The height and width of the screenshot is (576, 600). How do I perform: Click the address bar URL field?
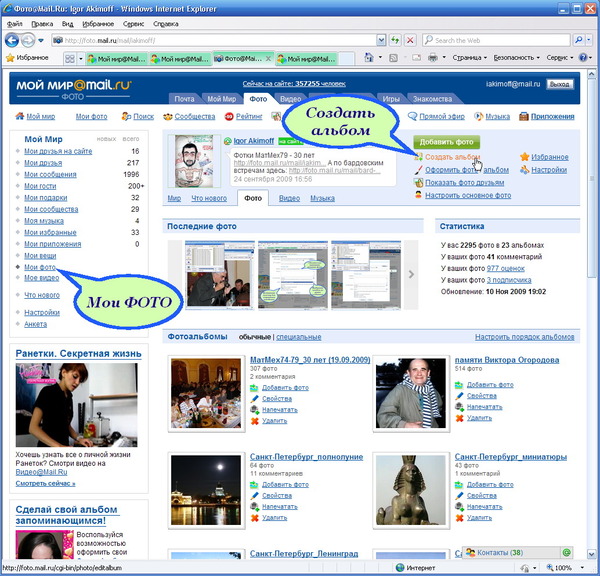pos(214,40)
